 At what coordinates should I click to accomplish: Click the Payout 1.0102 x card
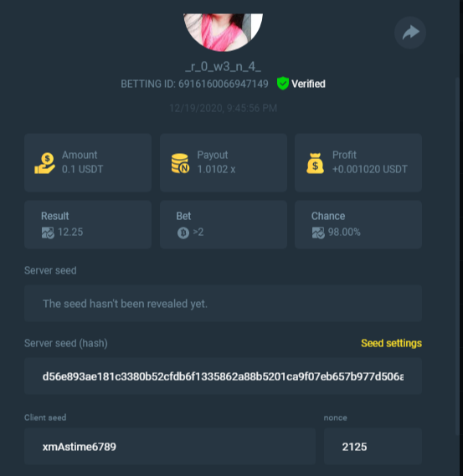[x=224, y=163]
